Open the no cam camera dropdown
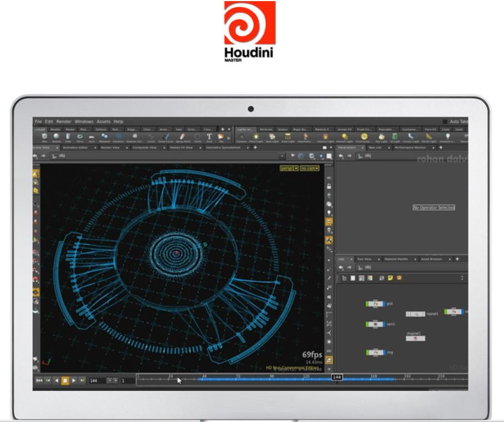 pyautogui.click(x=310, y=168)
